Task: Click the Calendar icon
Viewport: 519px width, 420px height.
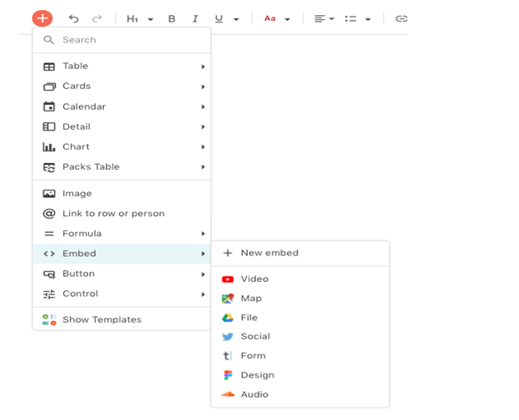Action: (49, 106)
